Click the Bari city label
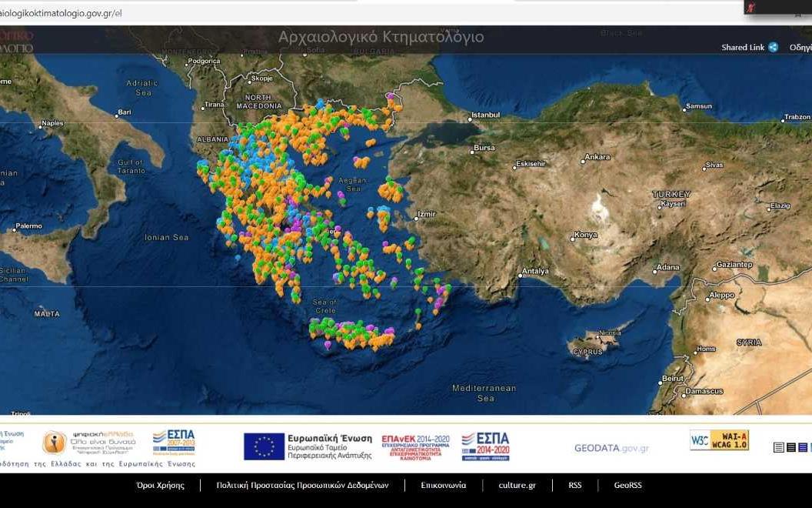 tap(125, 112)
